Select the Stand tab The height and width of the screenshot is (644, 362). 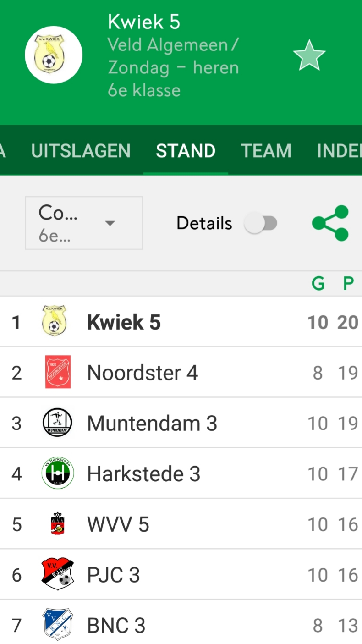(186, 151)
